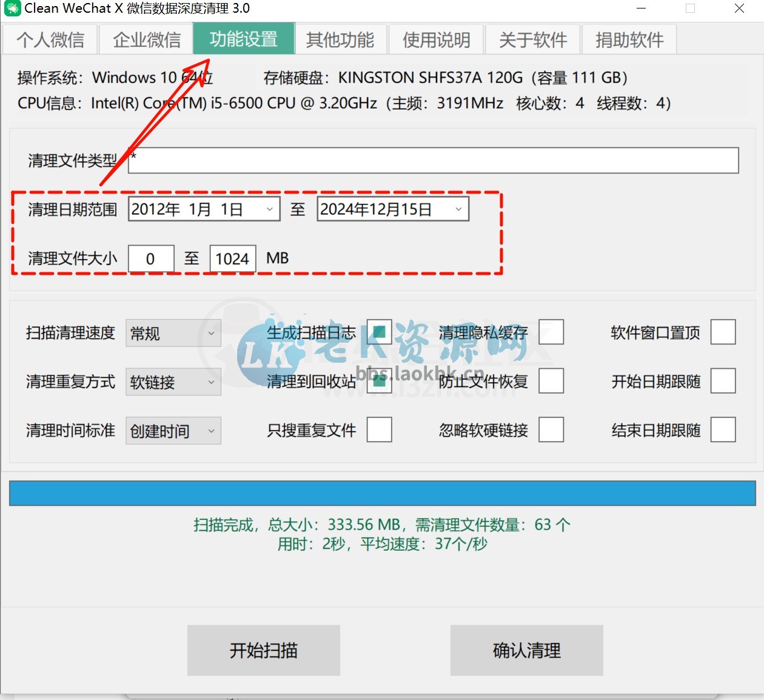Open the 捐助软件 tab

(x=629, y=40)
